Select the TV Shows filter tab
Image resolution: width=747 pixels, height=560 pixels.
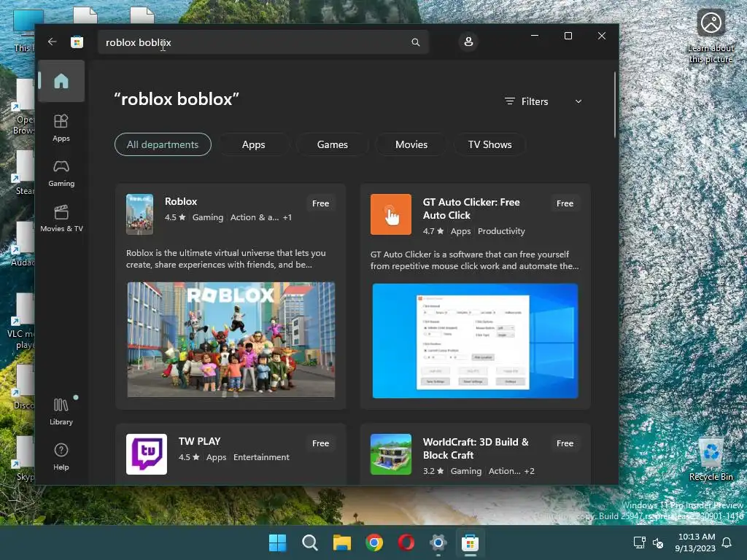point(489,144)
